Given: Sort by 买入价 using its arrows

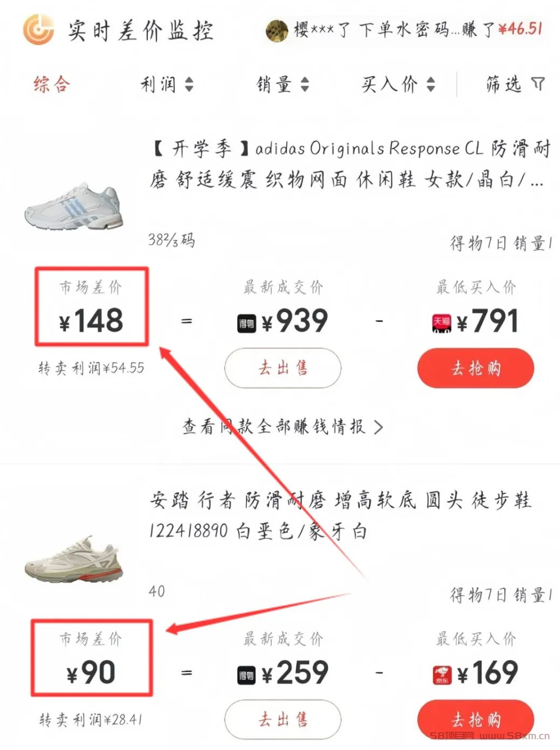Looking at the screenshot, I should pyautogui.click(x=430, y=84).
